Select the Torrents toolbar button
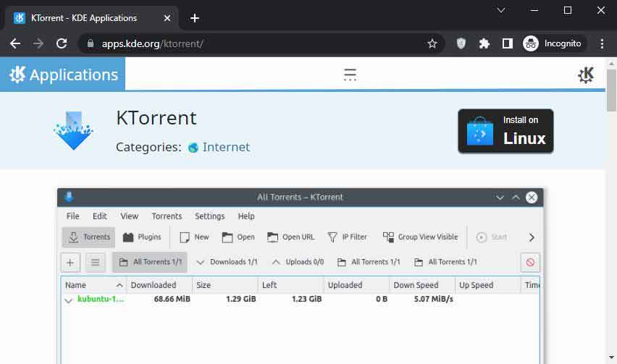Screen dimensions: 617x364 tap(88, 237)
